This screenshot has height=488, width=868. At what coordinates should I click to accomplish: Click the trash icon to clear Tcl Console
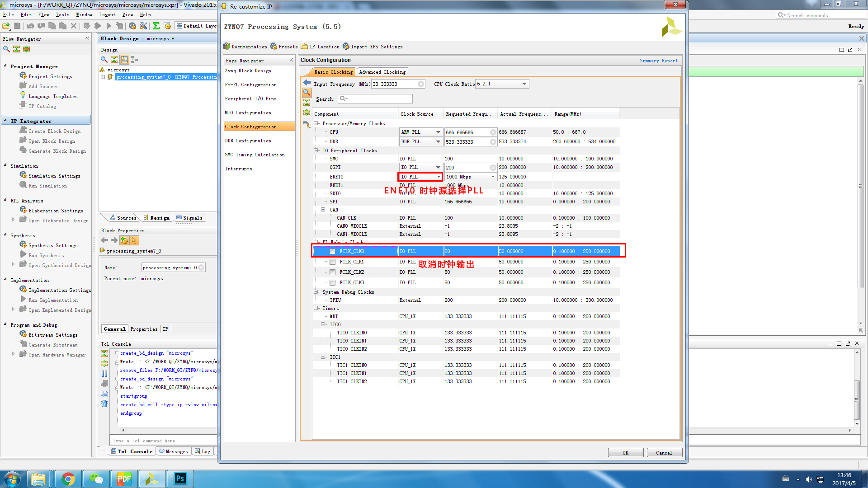pyautogui.click(x=104, y=404)
